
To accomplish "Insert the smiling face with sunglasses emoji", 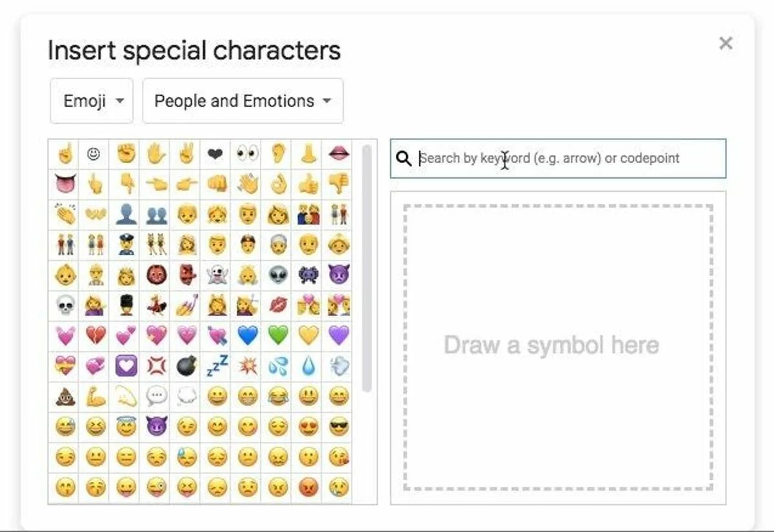I will (338, 427).
